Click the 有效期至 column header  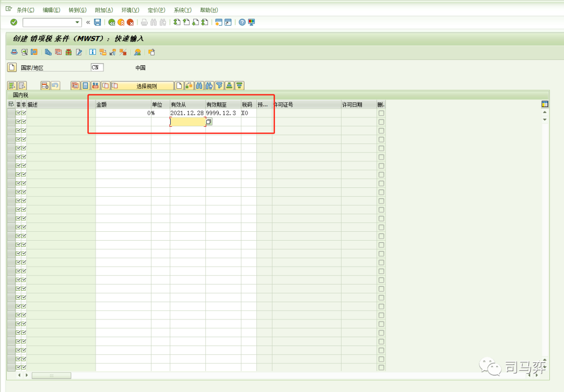pyautogui.click(x=224, y=104)
